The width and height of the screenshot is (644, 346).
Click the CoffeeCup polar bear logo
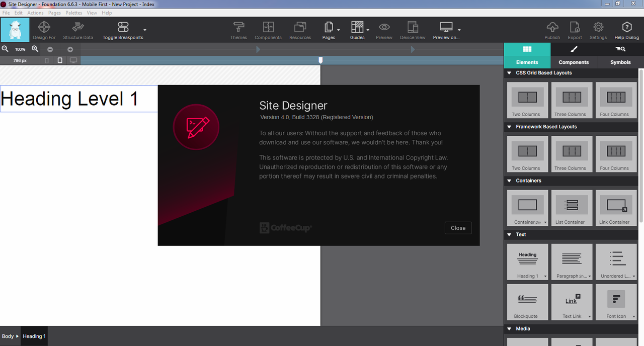pyautogui.click(x=15, y=30)
